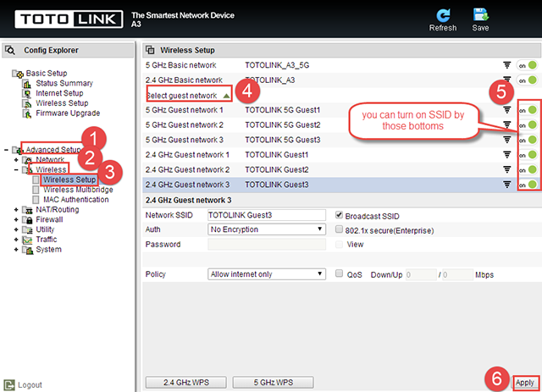Click the Internet Setup icon
This screenshot has width=542, height=392.
click(27, 94)
